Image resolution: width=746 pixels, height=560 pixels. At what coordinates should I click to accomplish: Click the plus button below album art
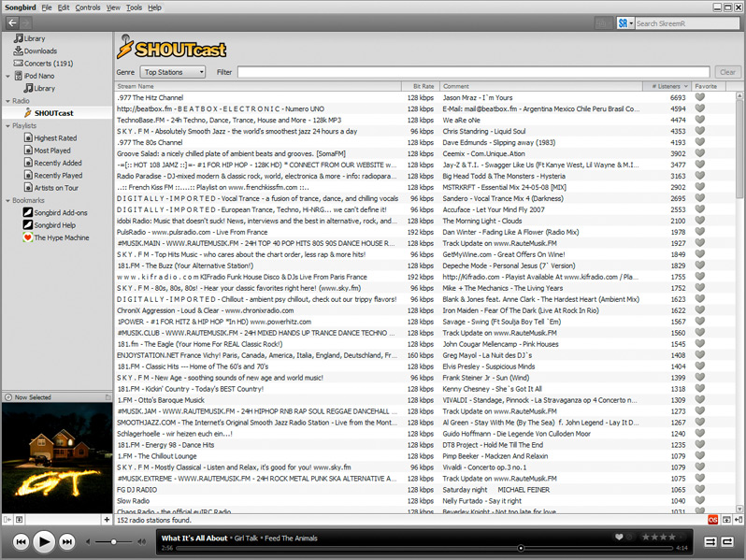coord(107,520)
